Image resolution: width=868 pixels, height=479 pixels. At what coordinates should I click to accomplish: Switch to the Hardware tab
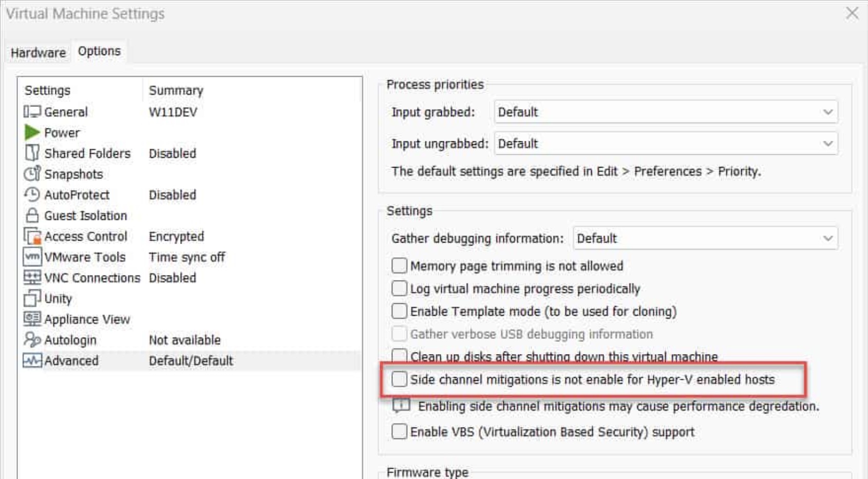tap(38, 53)
